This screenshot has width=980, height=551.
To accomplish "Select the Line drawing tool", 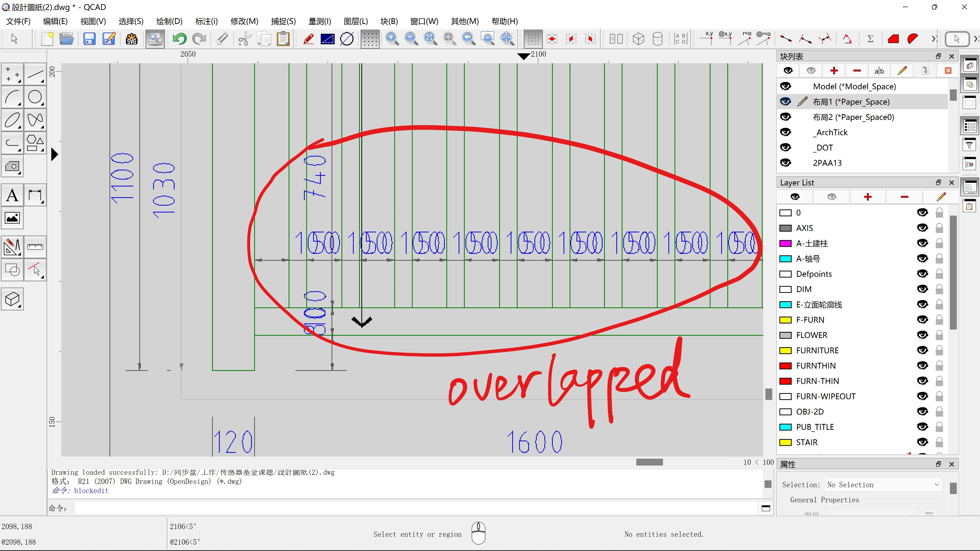I will [x=35, y=74].
